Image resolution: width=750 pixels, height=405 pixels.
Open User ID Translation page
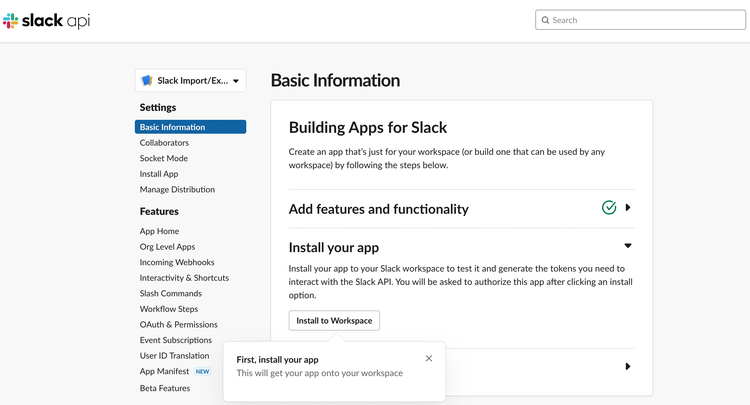coord(175,356)
